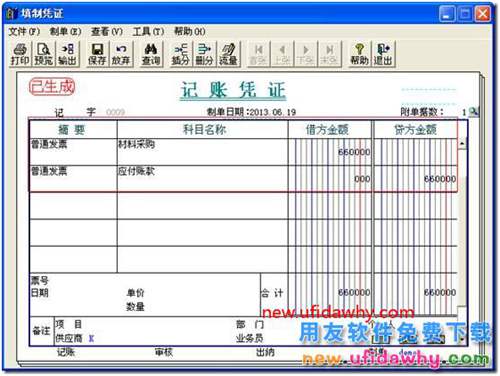This screenshot has height=376, width=500.
Task: Click the 票号 label
Action: [40, 280]
